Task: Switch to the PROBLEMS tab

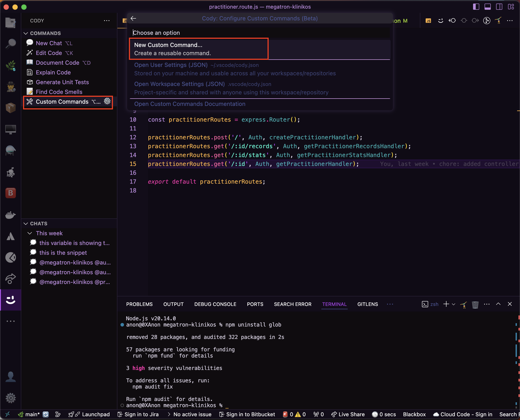Action: [139, 304]
